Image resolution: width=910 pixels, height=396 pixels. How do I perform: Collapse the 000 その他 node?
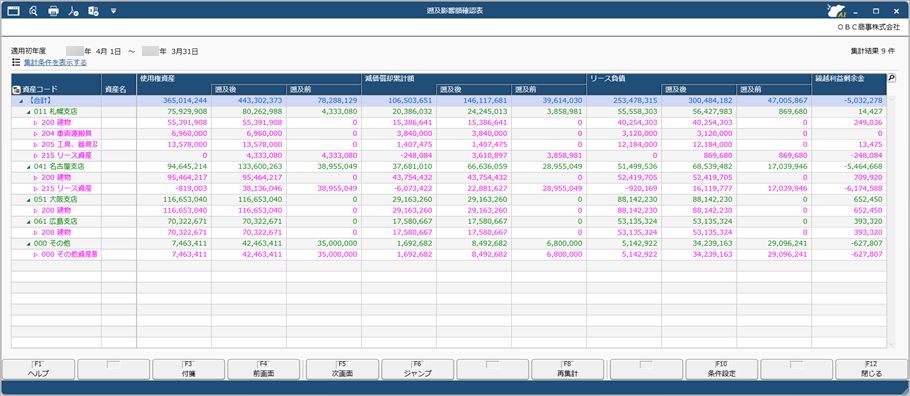(28, 243)
